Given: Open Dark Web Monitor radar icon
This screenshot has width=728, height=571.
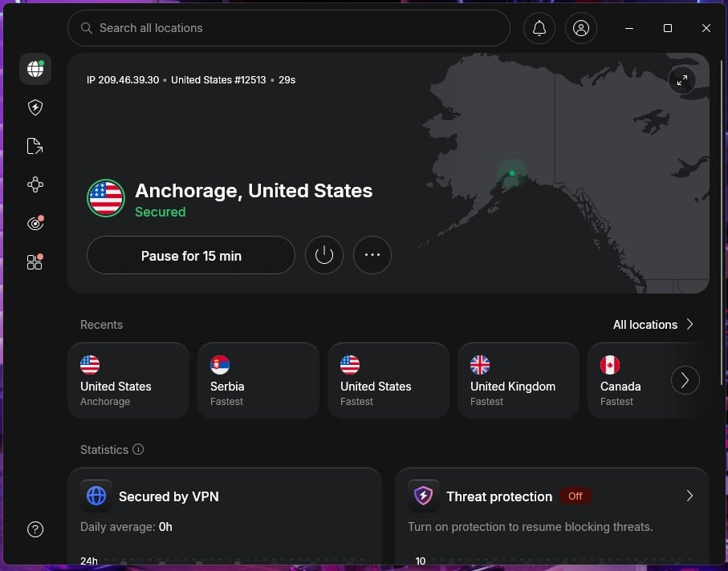Looking at the screenshot, I should click(35, 223).
